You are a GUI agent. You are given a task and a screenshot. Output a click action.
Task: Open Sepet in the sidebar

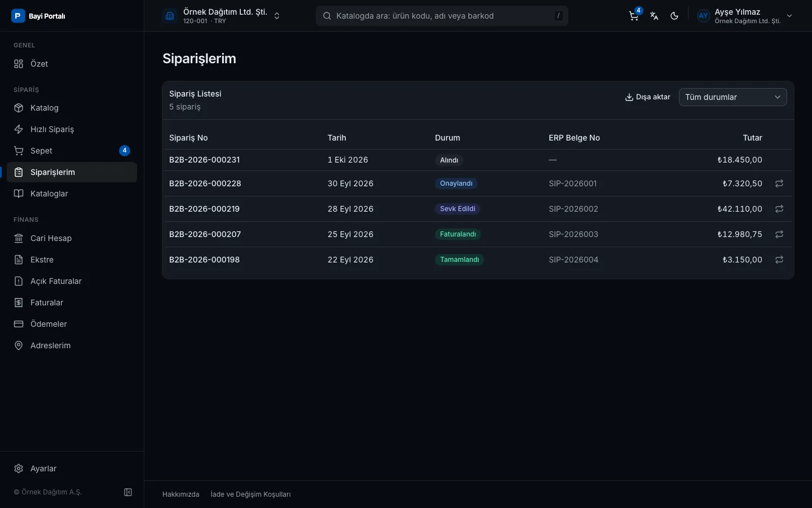(x=72, y=151)
